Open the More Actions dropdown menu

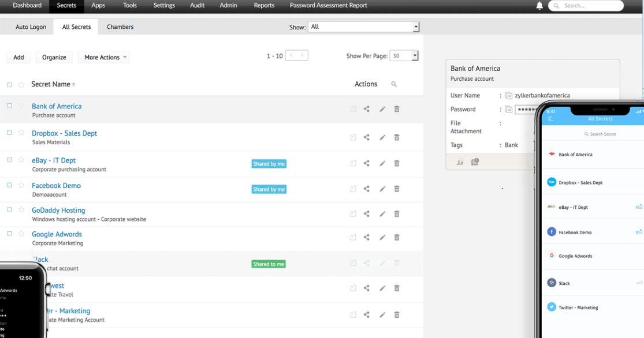pos(103,57)
